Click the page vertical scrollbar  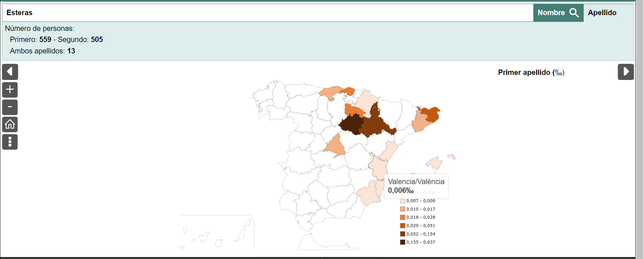click(640, 129)
